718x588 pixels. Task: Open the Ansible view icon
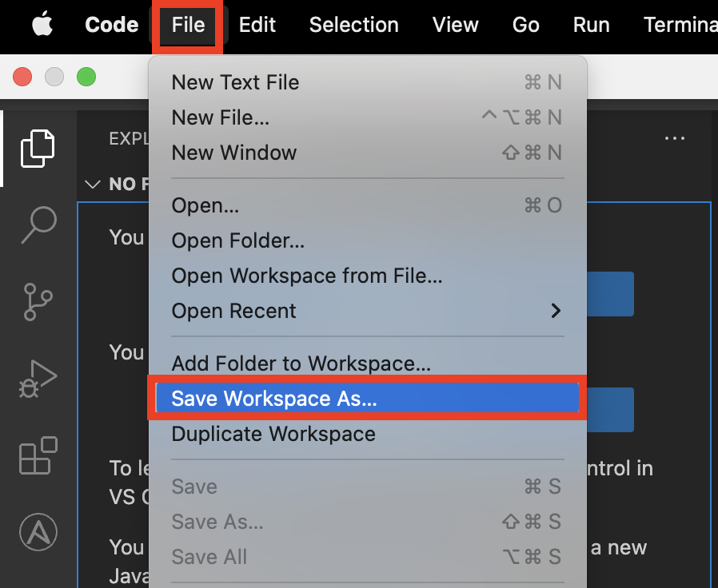(38, 532)
